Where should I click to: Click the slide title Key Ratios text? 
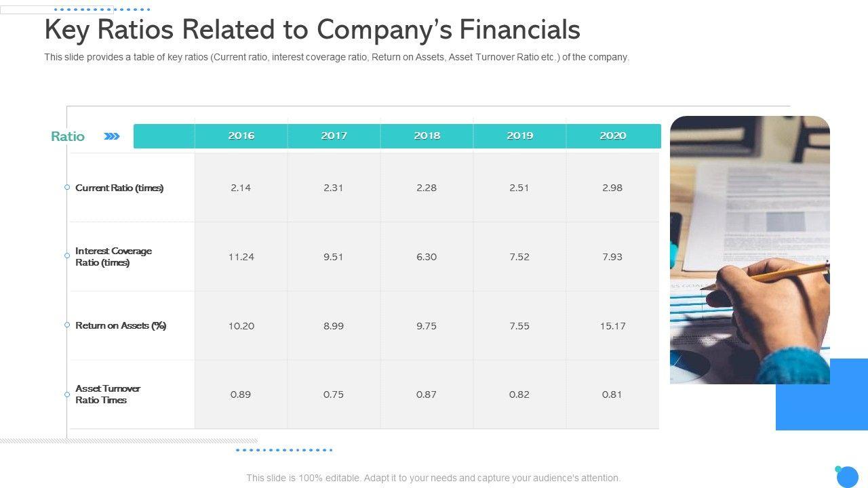pos(312,30)
